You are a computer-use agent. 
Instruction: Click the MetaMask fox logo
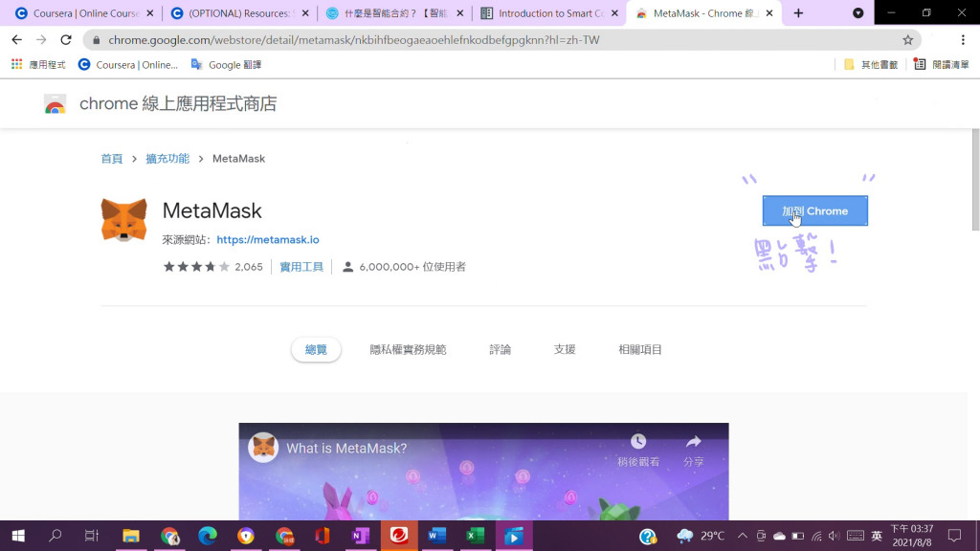click(123, 220)
